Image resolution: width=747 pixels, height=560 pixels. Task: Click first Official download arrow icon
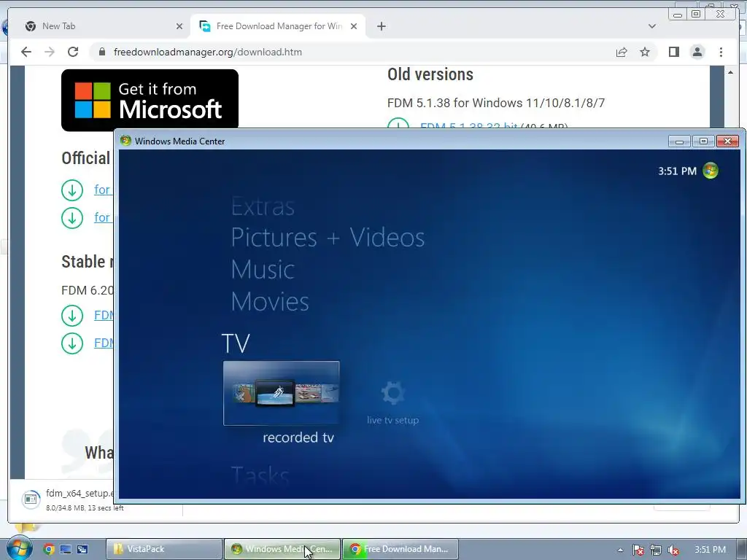click(x=72, y=190)
